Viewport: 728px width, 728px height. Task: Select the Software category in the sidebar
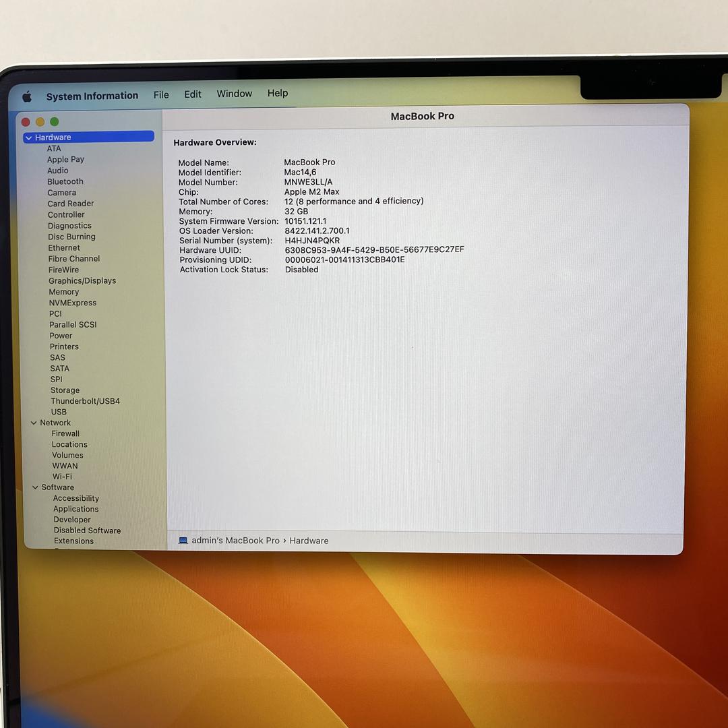(57, 487)
